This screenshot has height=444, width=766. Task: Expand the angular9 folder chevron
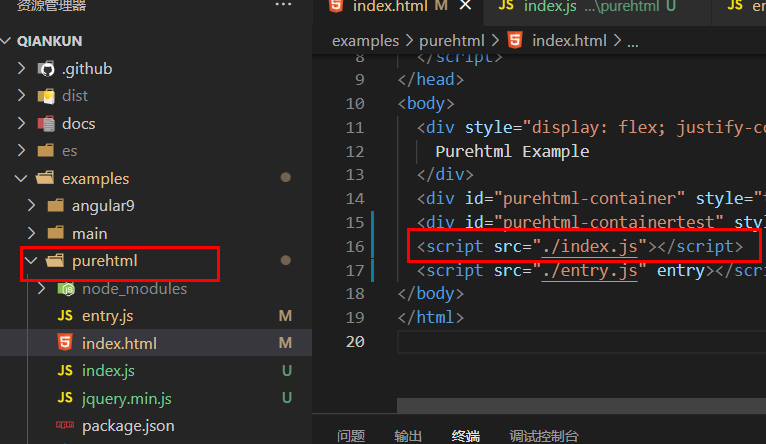pyautogui.click(x=32, y=206)
